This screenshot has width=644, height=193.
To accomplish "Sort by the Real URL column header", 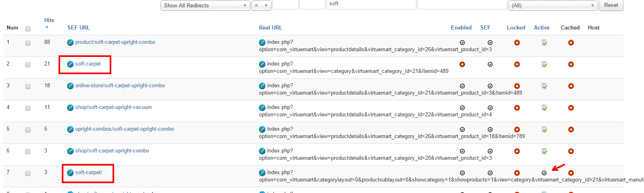I will (270, 27).
